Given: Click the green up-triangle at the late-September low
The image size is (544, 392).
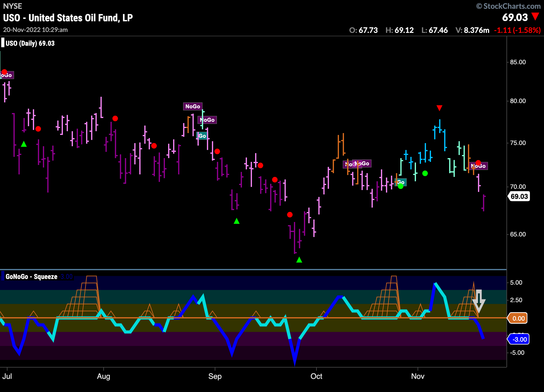Looking at the screenshot, I should [x=299, y=260].
